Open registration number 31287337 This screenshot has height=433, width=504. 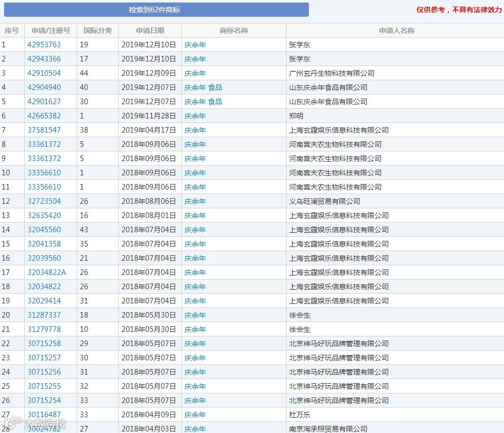pos(44,315)
